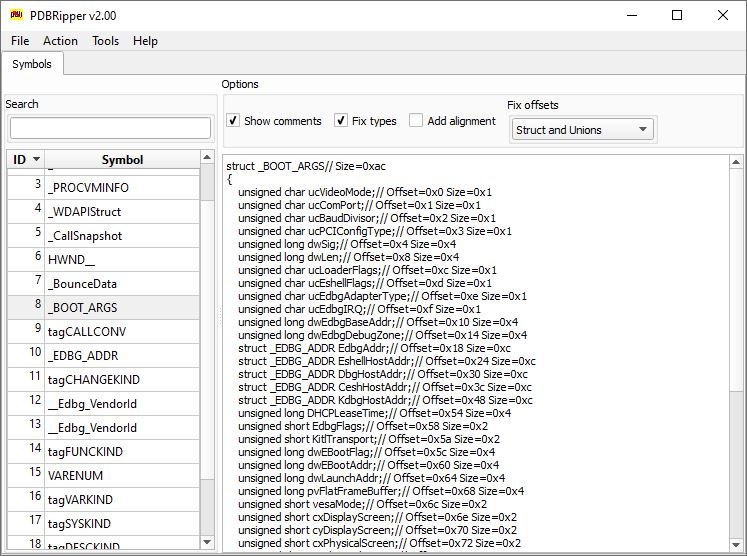The image size is (747, 556).
Task: Open the File menu
Action: pyautogui.click(x=20, y=41)
